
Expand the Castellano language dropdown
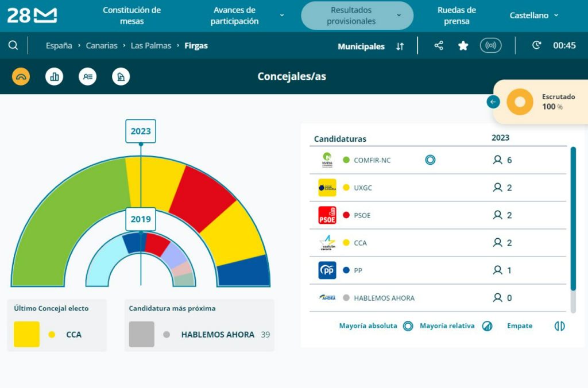click(533, 15)
